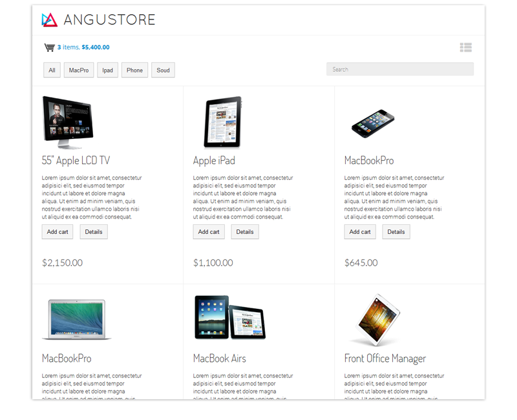Add the $645.00 MacBookPro to cart
This screenshot has width=517, height=420.
360,232
